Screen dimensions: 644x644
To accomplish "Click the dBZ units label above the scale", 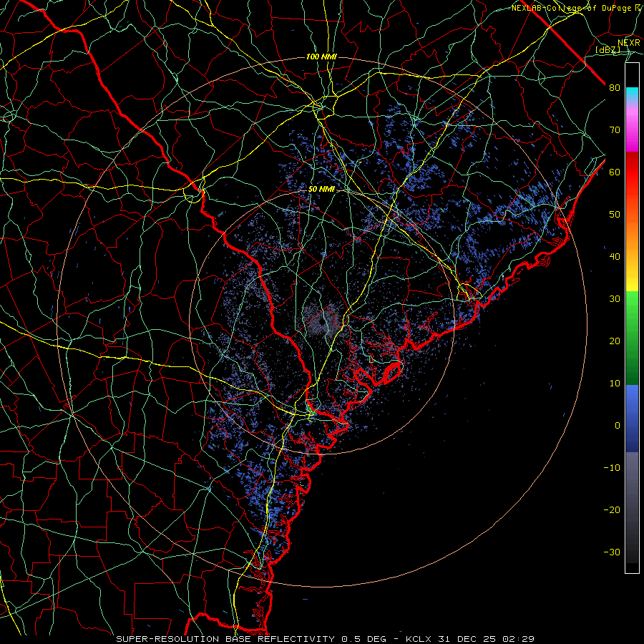I will click(x=608, y=50).
